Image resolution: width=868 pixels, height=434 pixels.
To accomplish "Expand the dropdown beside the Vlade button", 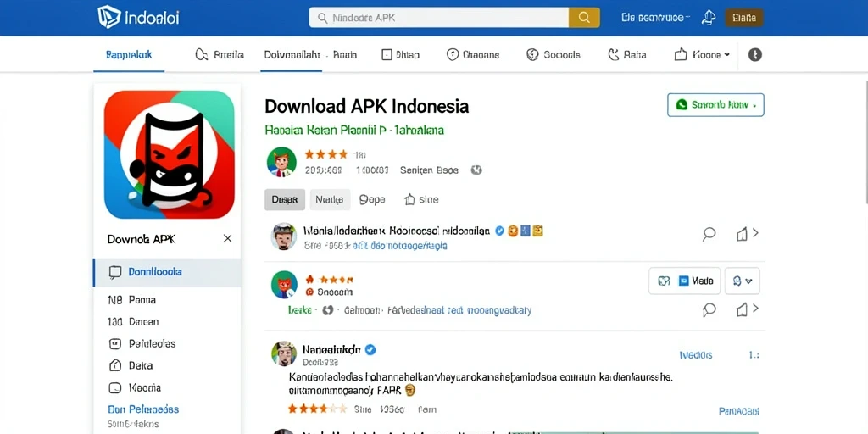I will (742, 281).
